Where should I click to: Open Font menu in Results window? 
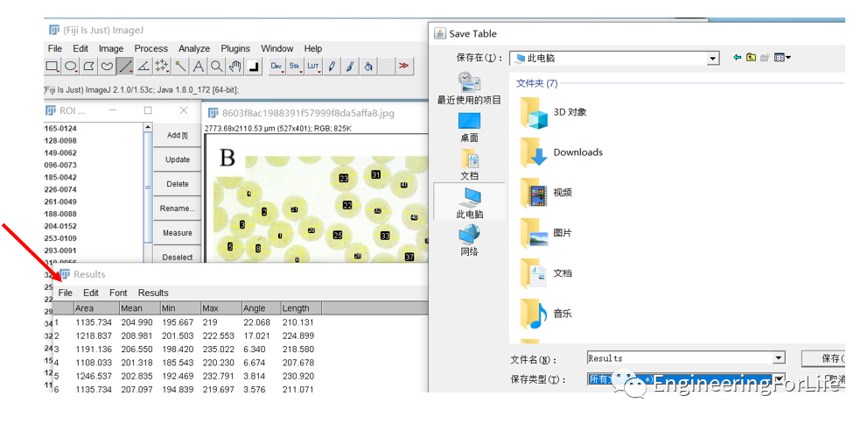click(x=118, y=293)
